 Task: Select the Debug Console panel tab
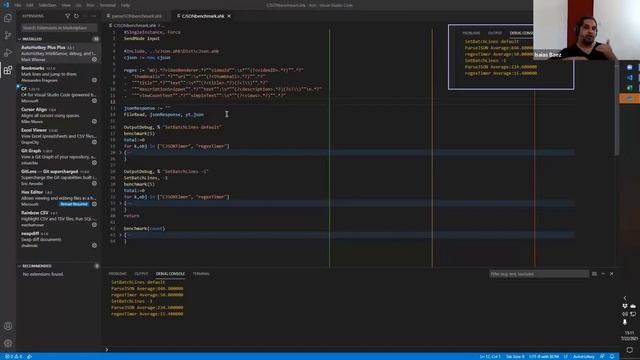tap(170, 274)
